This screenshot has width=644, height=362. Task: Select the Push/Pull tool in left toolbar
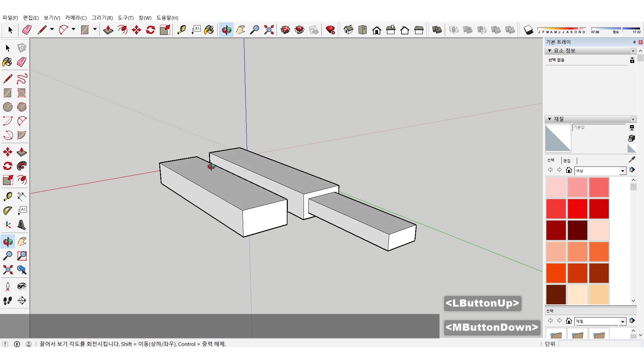coord(22,152)
